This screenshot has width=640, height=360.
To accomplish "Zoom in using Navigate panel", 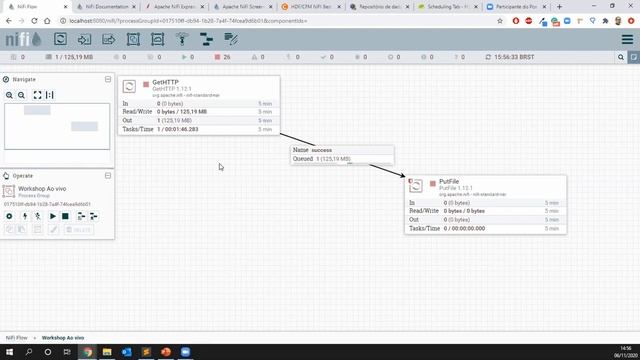I will tap(9, 95).
